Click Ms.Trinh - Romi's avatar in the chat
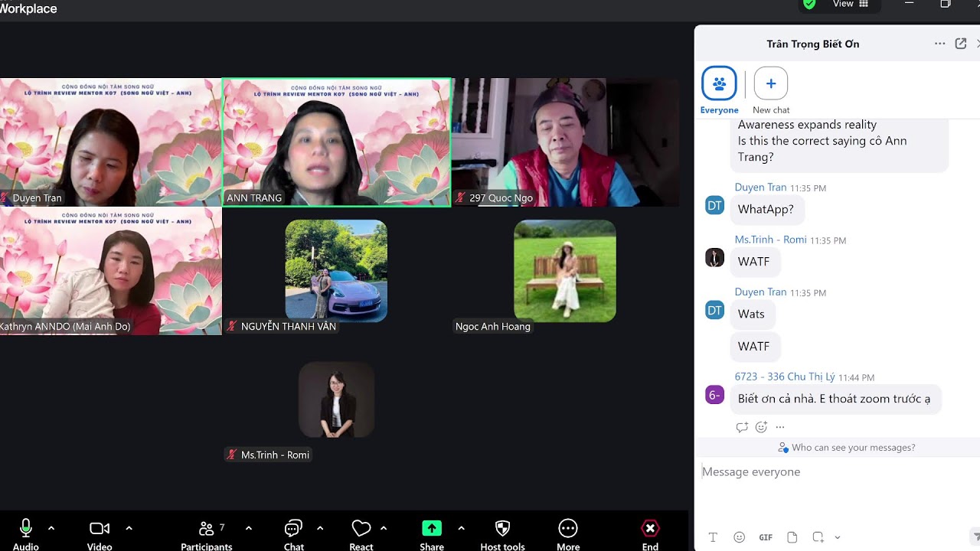This screenshot has width=980, height=551. (714, 258)
